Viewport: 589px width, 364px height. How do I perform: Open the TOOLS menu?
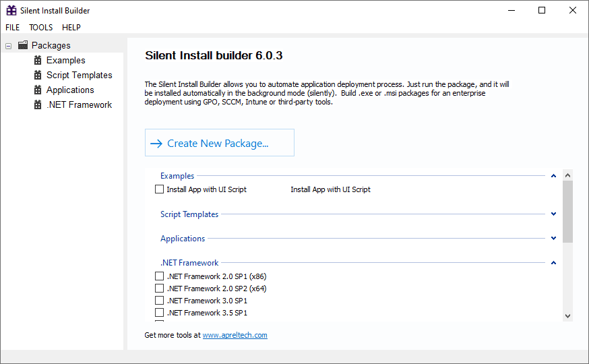coord(40,28)
